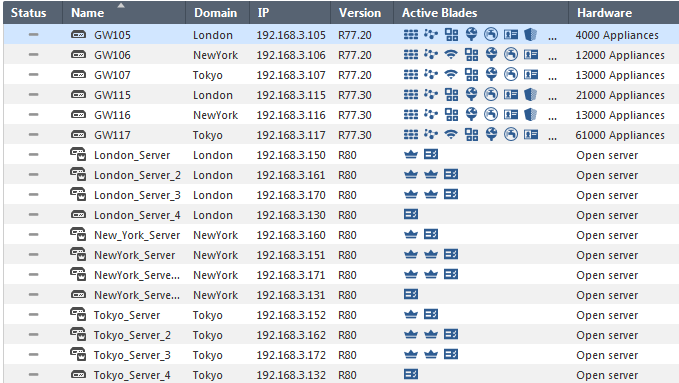Select the London_Server_4 gateway name

[x=137, y=215]
